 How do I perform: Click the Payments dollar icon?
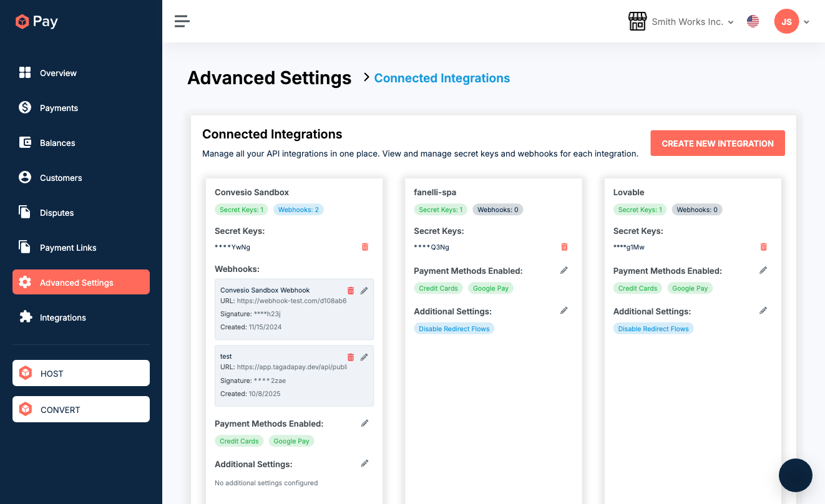(25, 107)
